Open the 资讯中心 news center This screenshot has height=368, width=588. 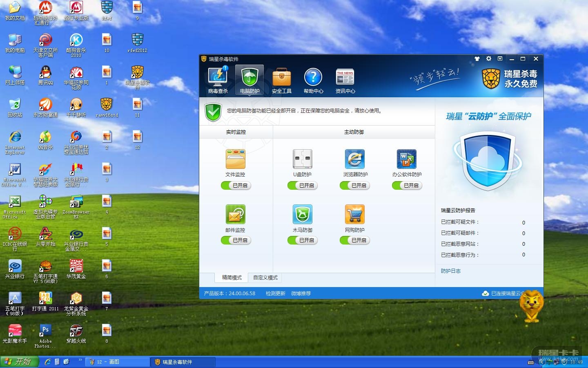[x=345, y=81]
